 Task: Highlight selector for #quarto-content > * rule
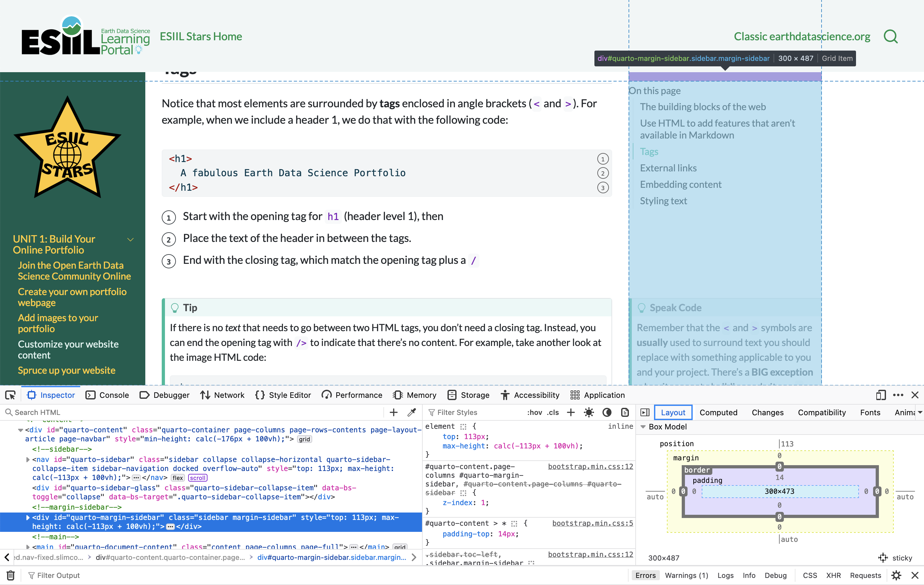pos(514,523)
